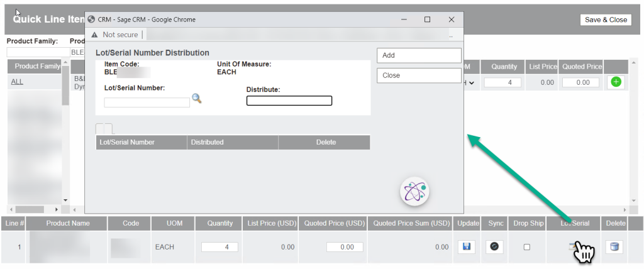Screen dimensions: 644x269
Task: Click the green plus add-line icon
Action: pos(616,82)
